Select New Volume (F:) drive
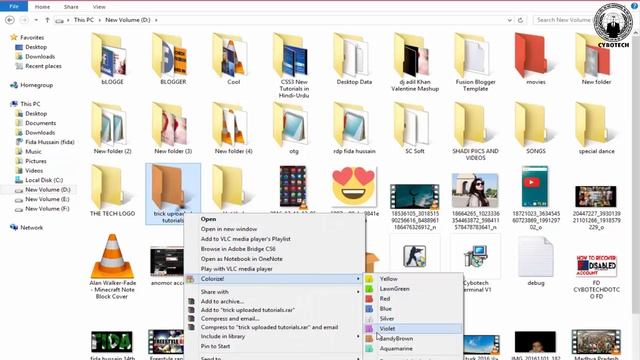The width and height of the screenshot is (640, 360). pyautogui.click(x=47, y=208)
